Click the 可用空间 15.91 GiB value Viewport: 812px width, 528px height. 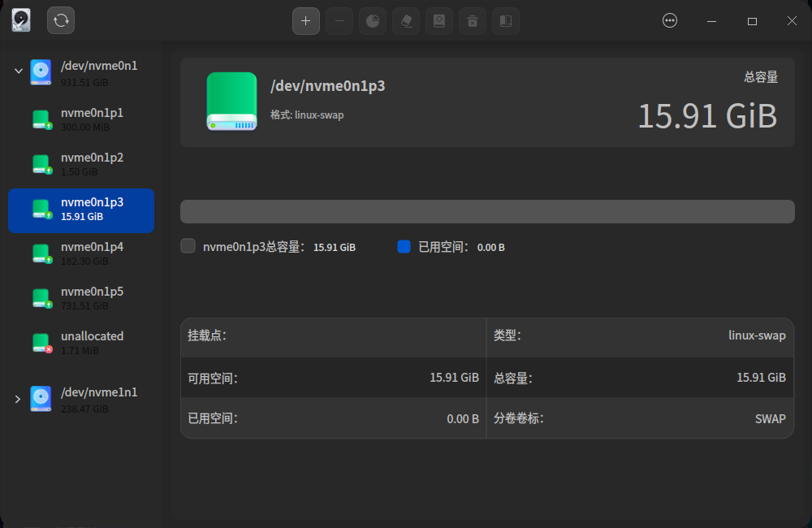coord(454,378)
